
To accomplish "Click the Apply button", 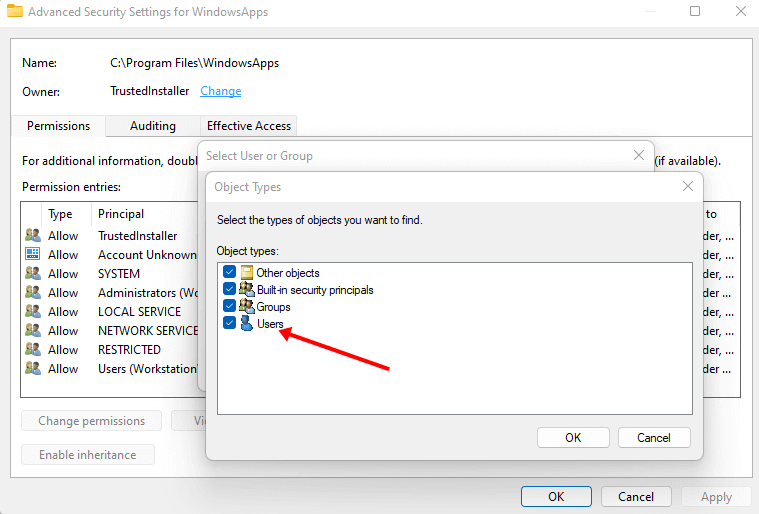I will pos(716,497).
